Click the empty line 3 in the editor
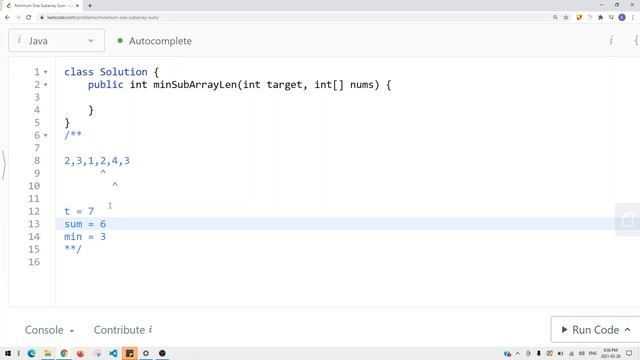 (347, 98)
